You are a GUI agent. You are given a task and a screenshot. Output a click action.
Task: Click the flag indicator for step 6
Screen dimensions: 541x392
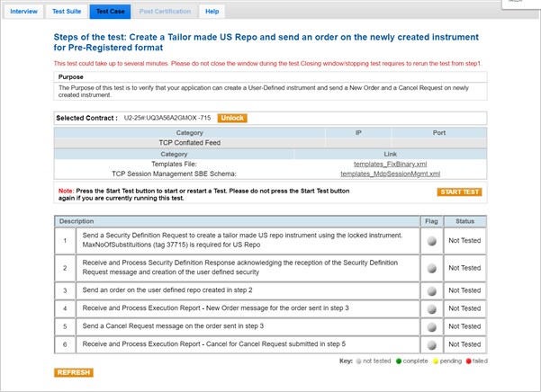point(430,343)
